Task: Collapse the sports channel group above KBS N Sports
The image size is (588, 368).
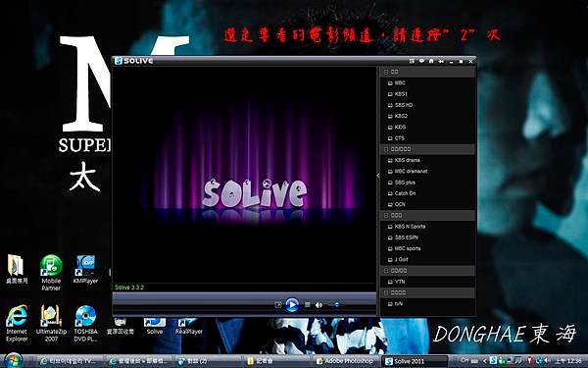Action: 386,216
